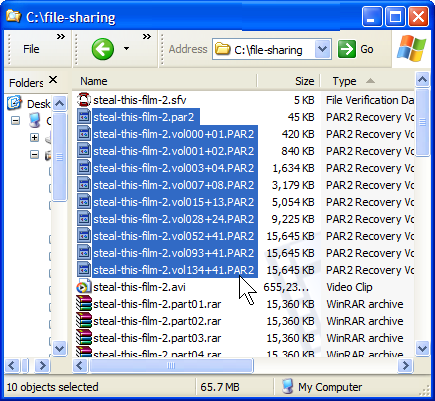Viewport: 435px width, 401px height.
Task: Expand the plus node in folder tree
Action: (x=34, y=137)
